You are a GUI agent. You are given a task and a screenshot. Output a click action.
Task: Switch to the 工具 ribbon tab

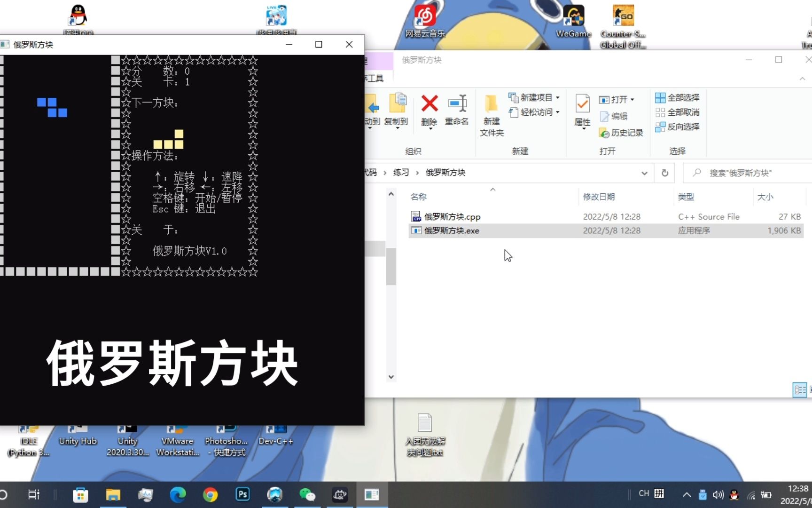[375, 78]
